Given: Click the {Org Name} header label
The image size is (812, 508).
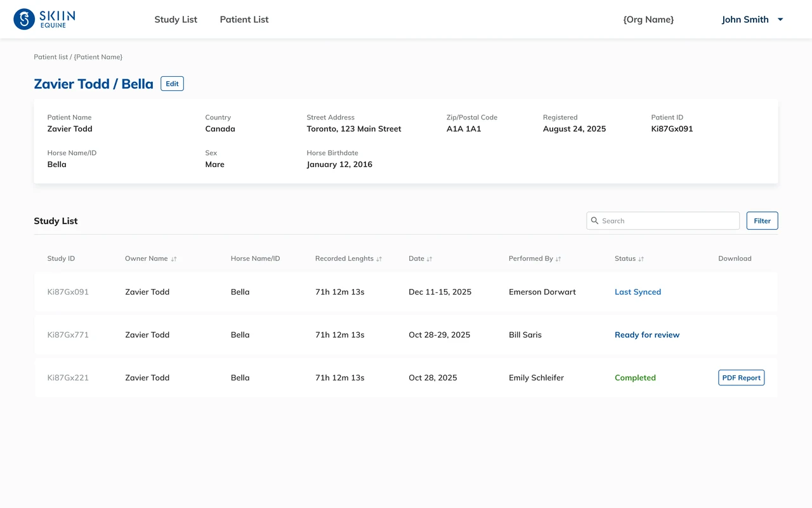Looking at the screenshot, I should click(648, 20).
